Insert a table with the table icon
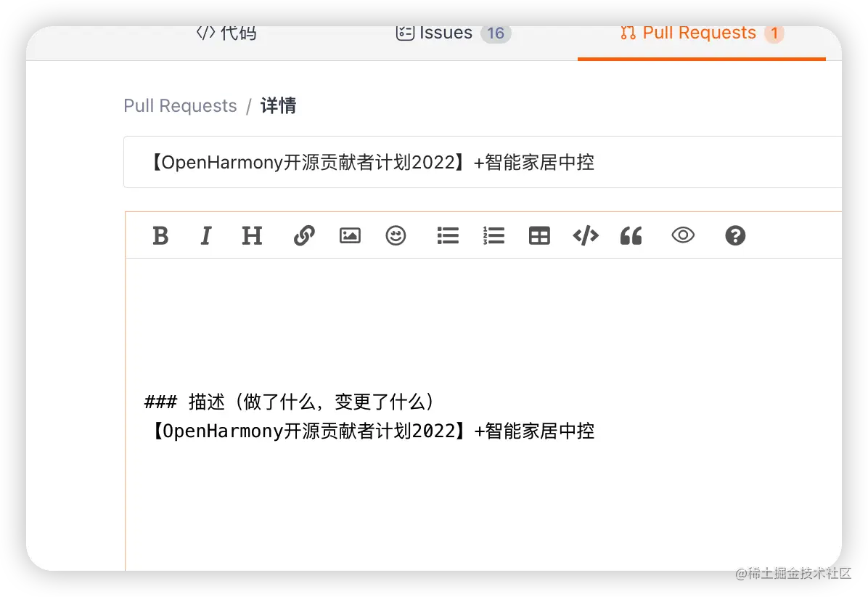 click(539, 236)
